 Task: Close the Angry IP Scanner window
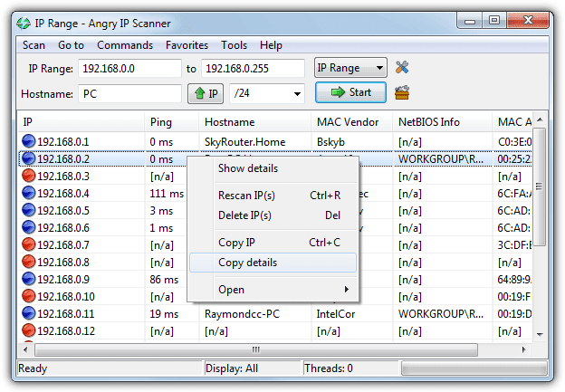point(528,21)
